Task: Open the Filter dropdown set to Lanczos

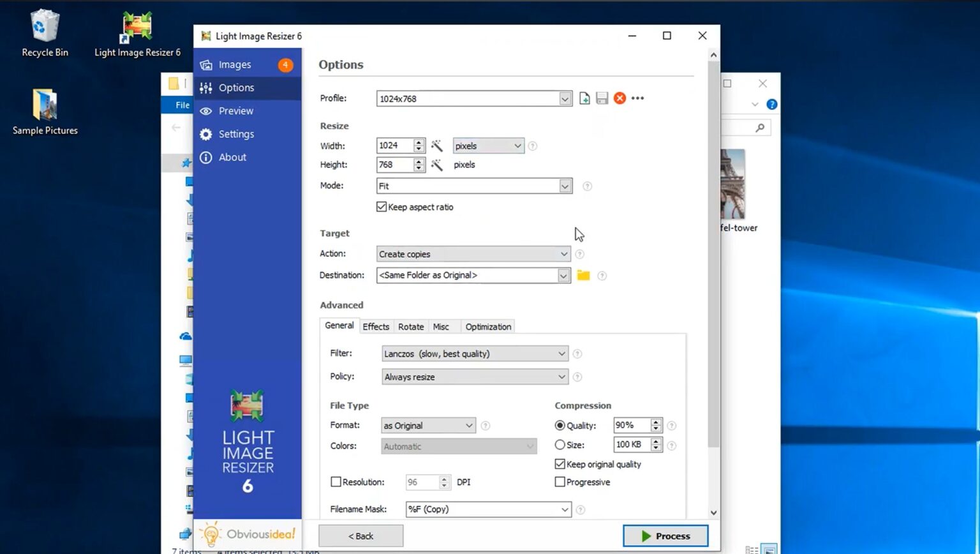Action: pyautogui.click(x=561, y=353)
